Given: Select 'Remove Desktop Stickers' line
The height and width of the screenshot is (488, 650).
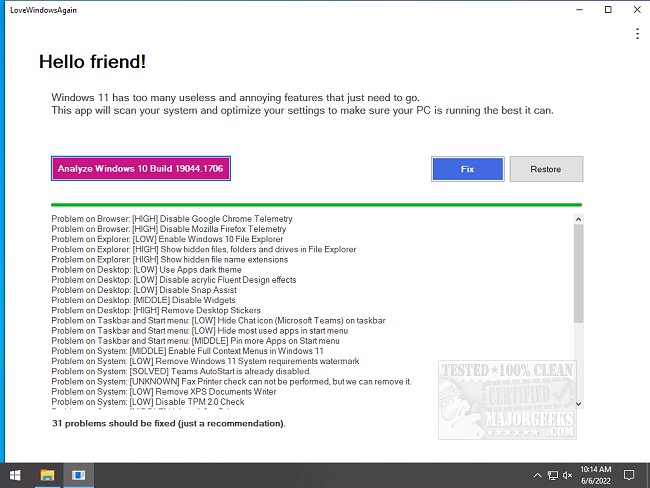Looking at the screenshot, I should [x=156, y=310].
